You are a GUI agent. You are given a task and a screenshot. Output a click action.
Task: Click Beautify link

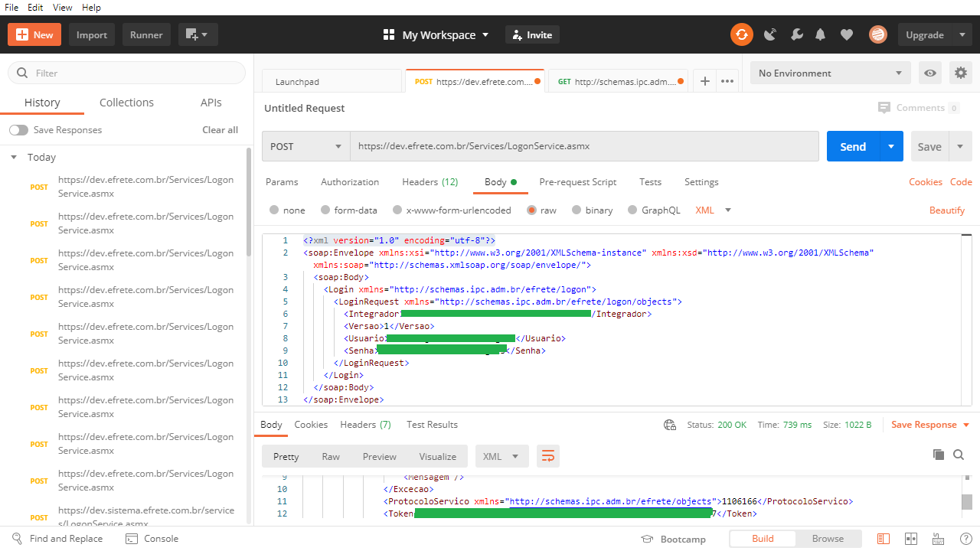(947, 210)
